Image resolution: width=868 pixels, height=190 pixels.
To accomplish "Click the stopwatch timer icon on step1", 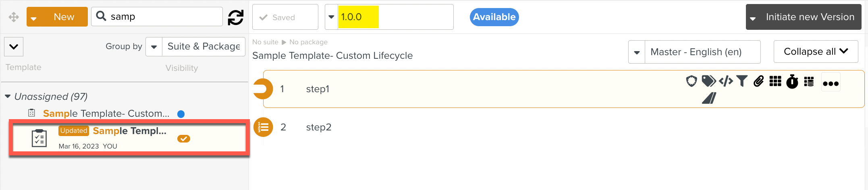I will click(x=792, y=81).
